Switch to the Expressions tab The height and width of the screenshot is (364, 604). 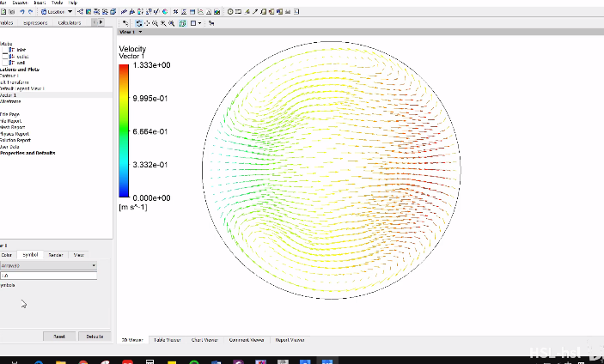click(35, 23)
